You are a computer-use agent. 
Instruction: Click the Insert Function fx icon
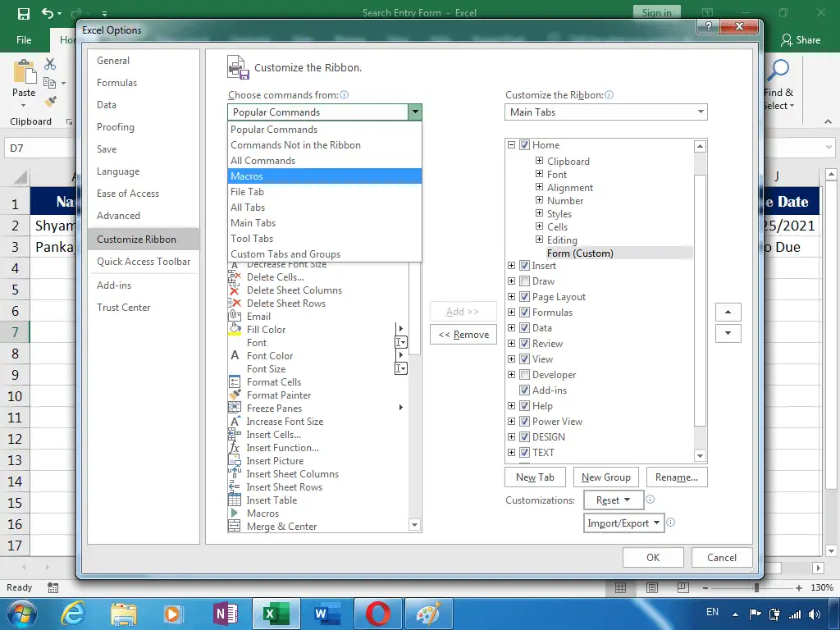(234, 447)
